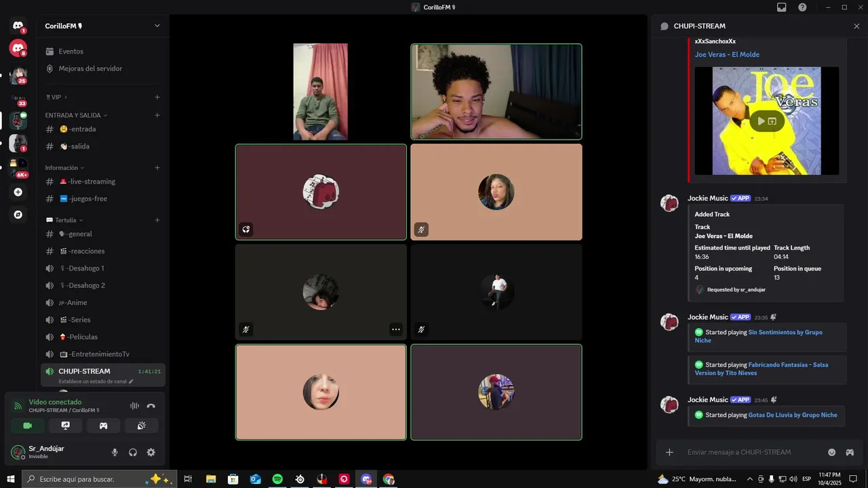
Task: Join the Series voice channel
Action: click(x=103, y=320)
